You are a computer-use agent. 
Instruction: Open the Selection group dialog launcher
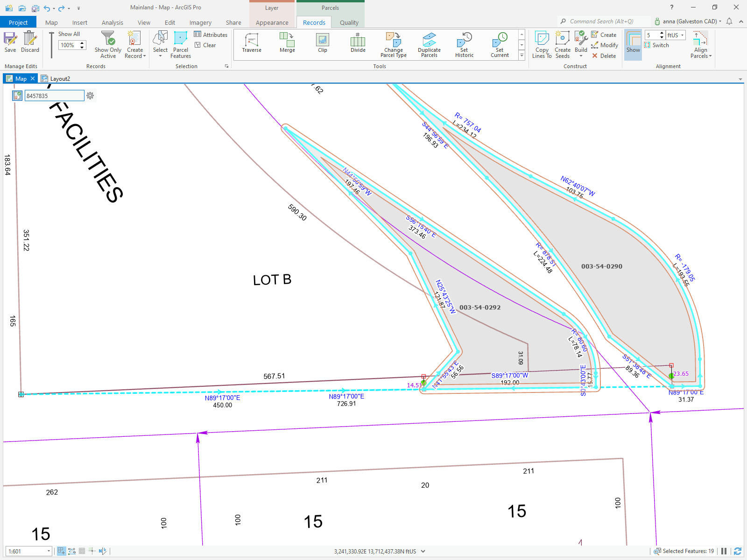[x=227, y=66]
